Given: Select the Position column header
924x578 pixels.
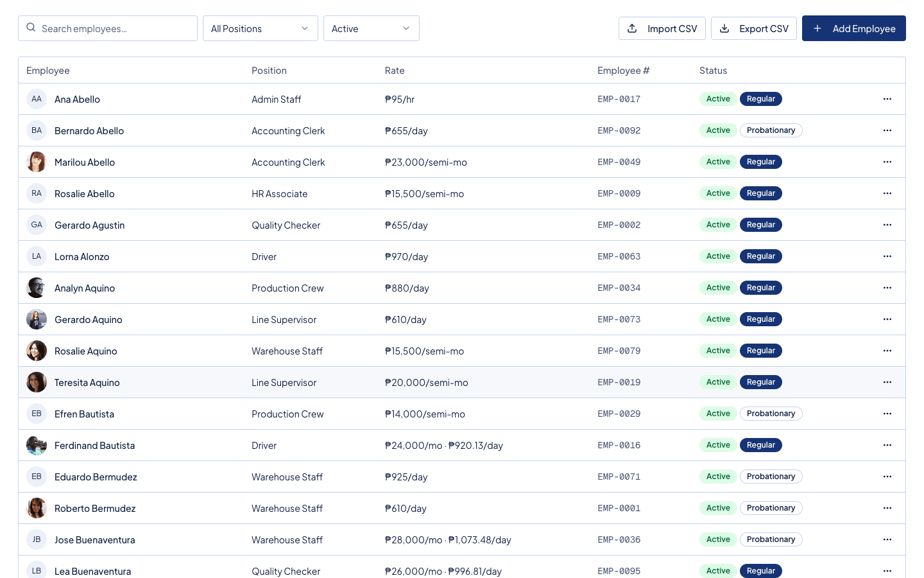Looking at the screenshot, I should 269,71.
